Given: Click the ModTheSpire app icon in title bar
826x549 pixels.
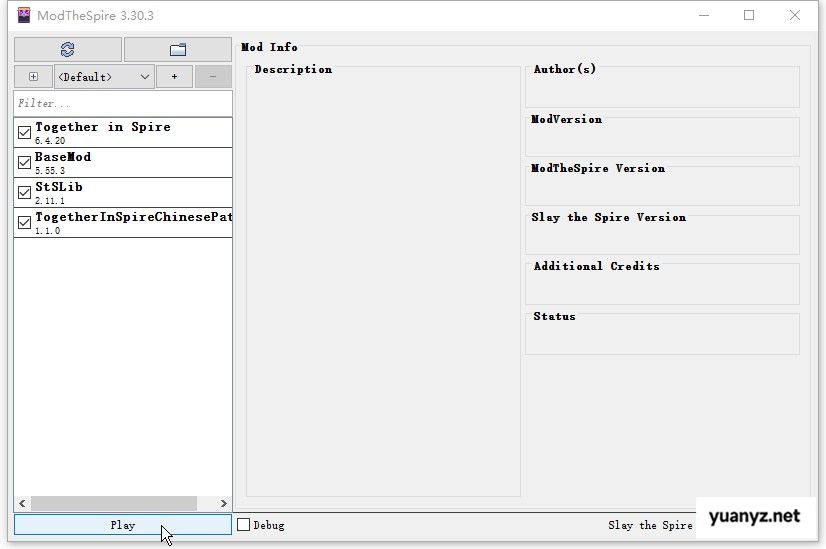Looking at the screenshot, I should (24, 15).
